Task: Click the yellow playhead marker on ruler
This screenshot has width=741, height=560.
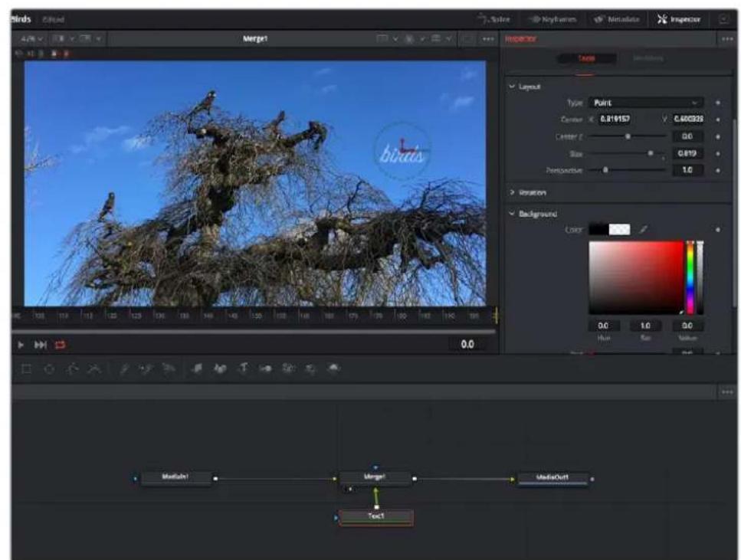Action: tap(496, 316)
